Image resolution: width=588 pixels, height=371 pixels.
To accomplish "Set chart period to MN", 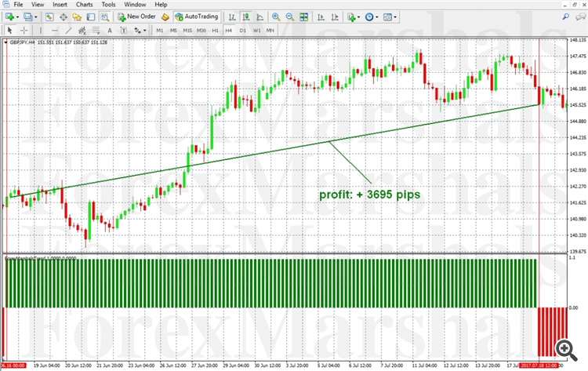I will (270, 31).
